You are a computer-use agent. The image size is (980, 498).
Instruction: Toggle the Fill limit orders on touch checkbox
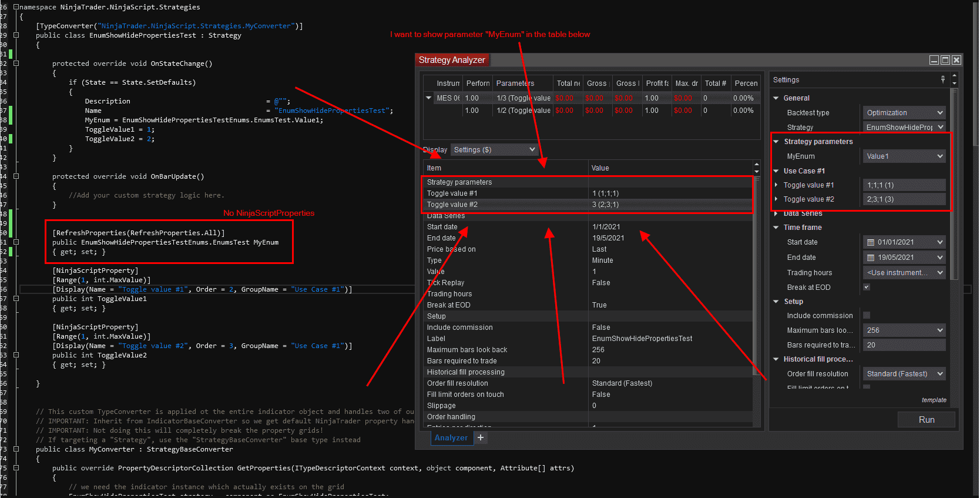point(867,387)
